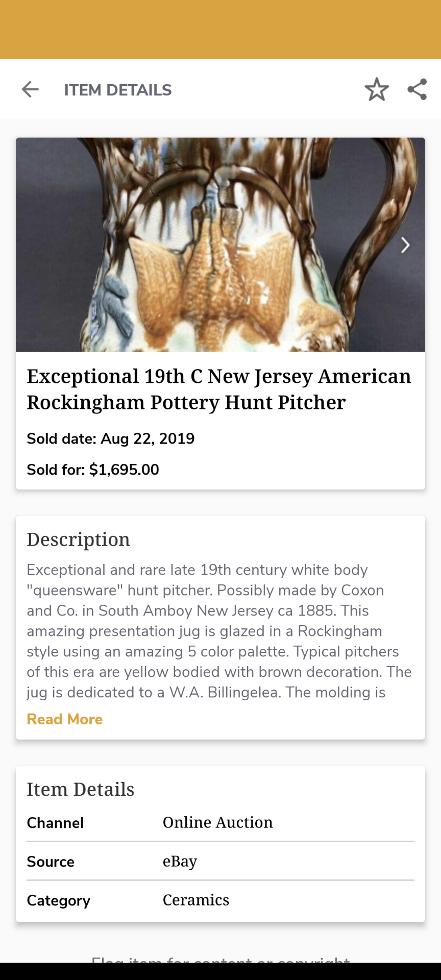Select the item title text
This screenshot has height=980, width=441.
click(x=219, y=389)
